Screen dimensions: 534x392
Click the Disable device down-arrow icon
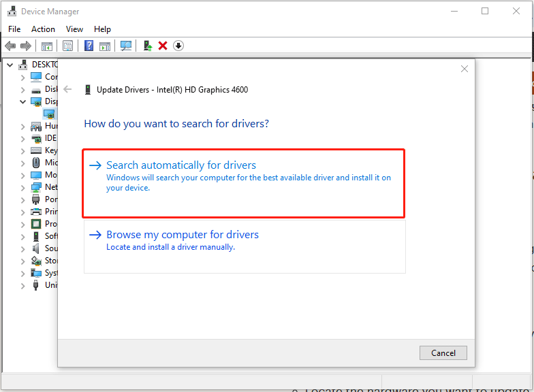[178, 46]
